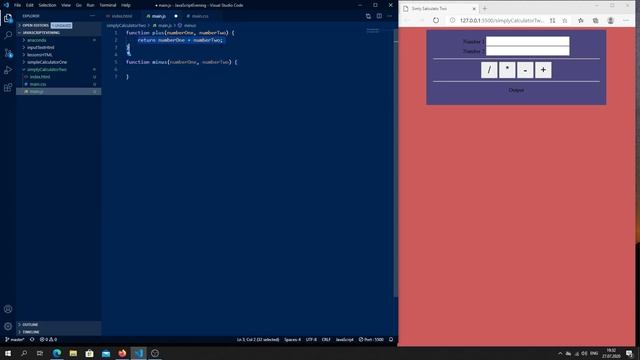The image size is (640, 360).
Task: Open Windows Start menu
Action: 8,353
